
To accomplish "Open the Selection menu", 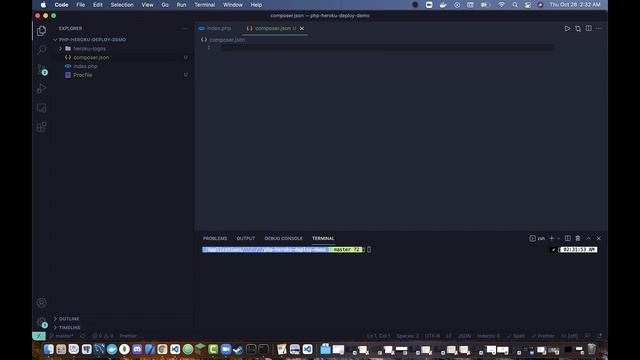I will (x=122, y=5).
